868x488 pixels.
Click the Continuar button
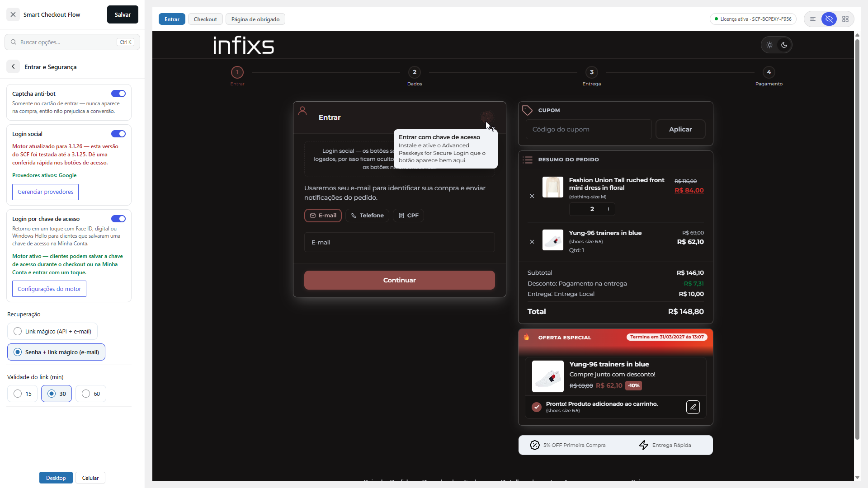click(400, 280)
